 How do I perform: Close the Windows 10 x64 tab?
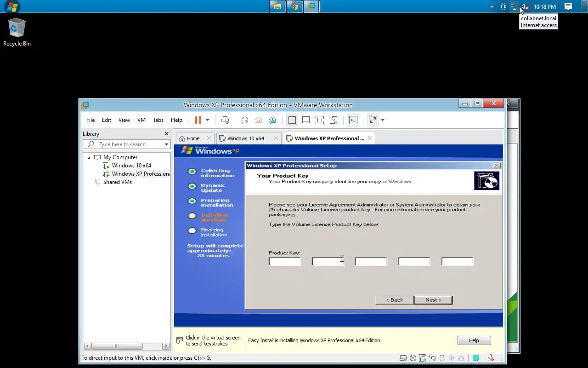pyautogui.click(x=276, y=138)
